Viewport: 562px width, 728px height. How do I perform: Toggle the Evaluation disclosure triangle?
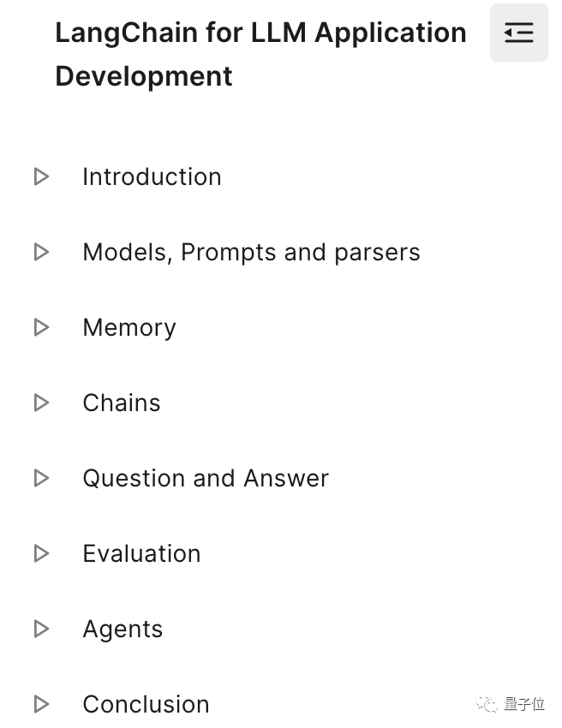click(x=41, y=553)
